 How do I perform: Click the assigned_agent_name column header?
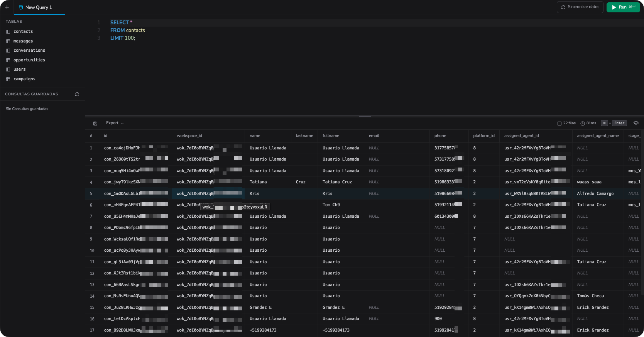coord(598,136)
